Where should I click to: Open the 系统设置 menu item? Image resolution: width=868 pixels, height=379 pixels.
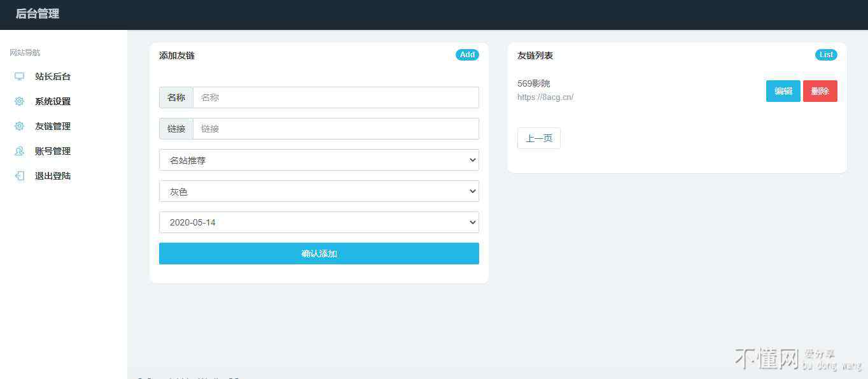(x=53, y=101)
